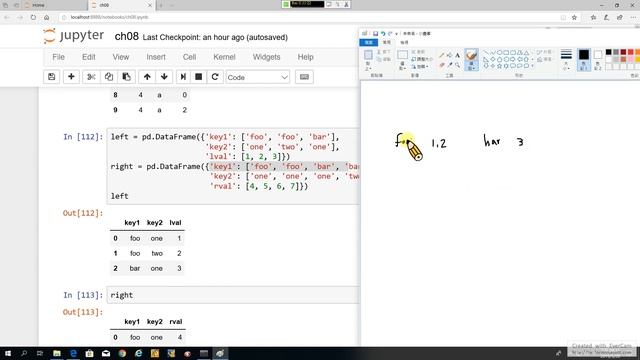Open Microsoft Store from the taskbar
This screenshot has width=640, height=360.
tap(89, 353)
